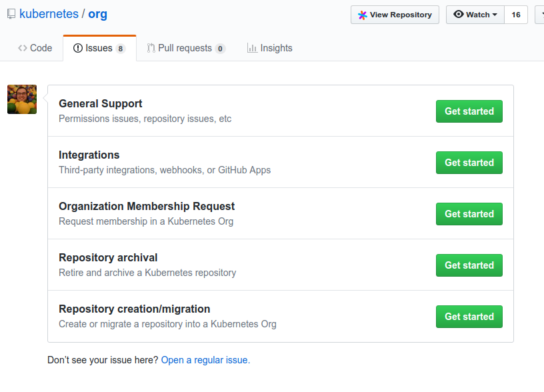Open the Insights tab
The height and width of the screenshot is (392, 544).
click(x=269, y=48)
